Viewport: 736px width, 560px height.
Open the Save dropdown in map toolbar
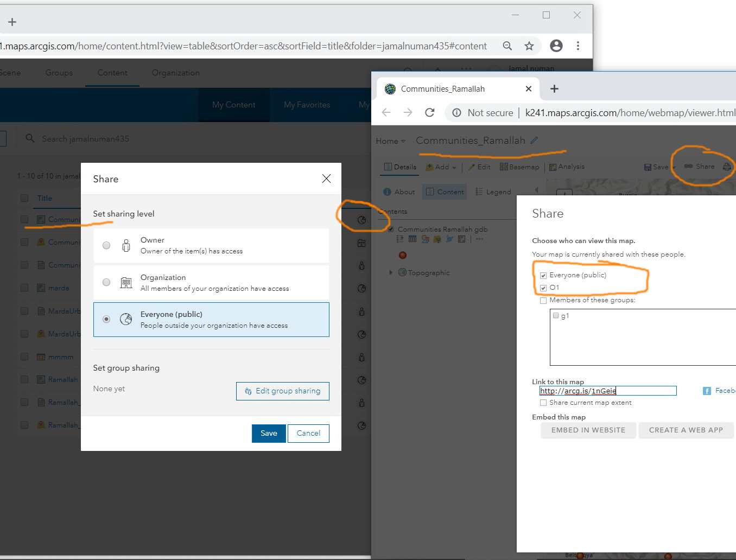pyautogui.click(x=659, y=167)
